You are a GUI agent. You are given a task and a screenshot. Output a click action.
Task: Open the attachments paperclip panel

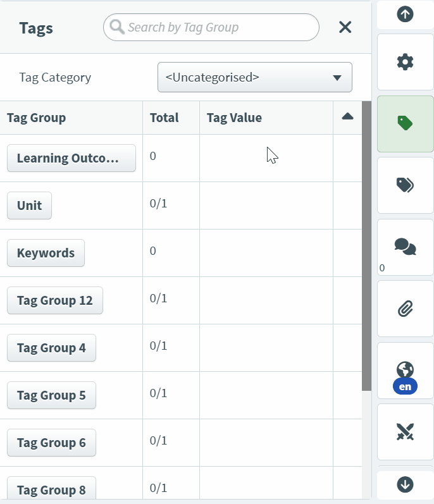click(405, 309)
